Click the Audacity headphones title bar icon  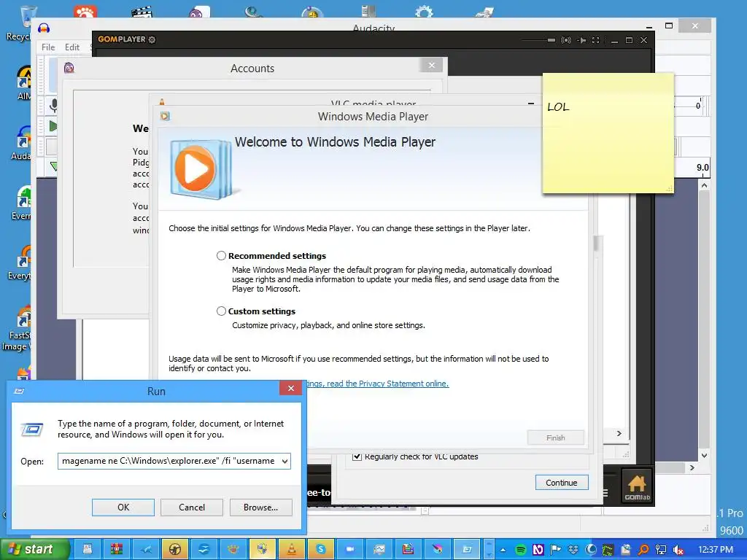click(x=44, y=28)
